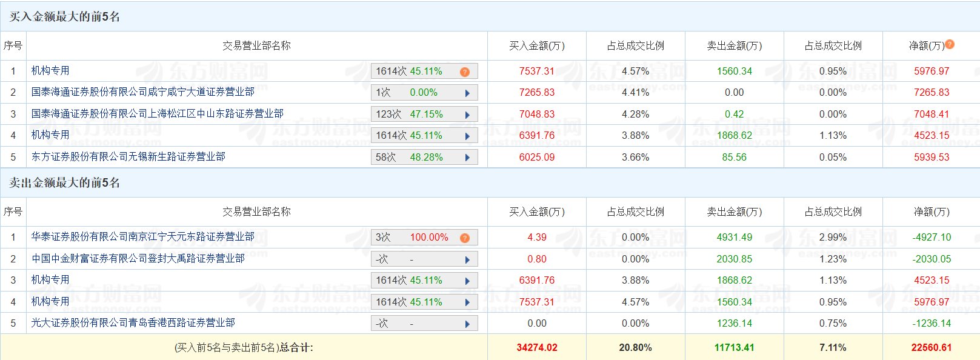Viewport: 980px width, 360px height.
Task: Open 华泰证券 南京江宁天元东路证券营业部 link
Action: tap(143, 237)
